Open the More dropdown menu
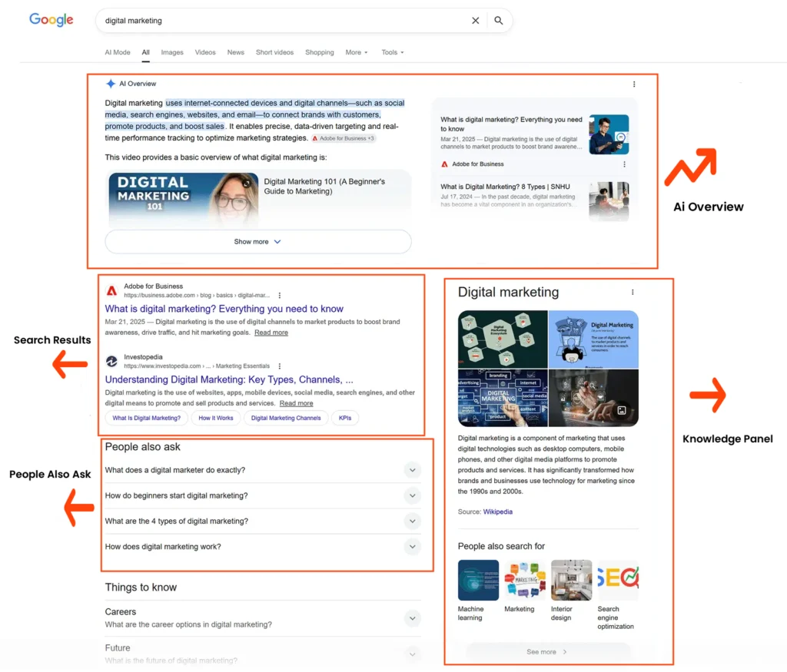The width and height of the screenshot is (787, 672). pos(357,52)
